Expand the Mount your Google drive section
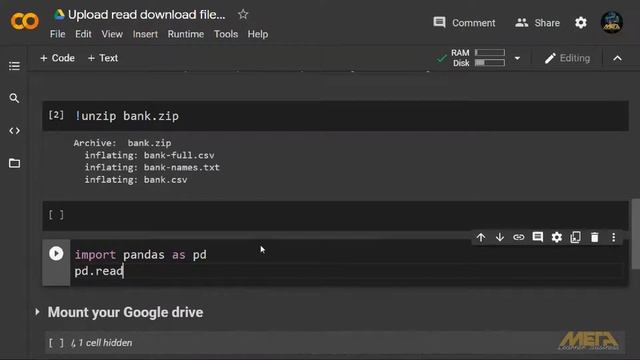 coord(37,312)
